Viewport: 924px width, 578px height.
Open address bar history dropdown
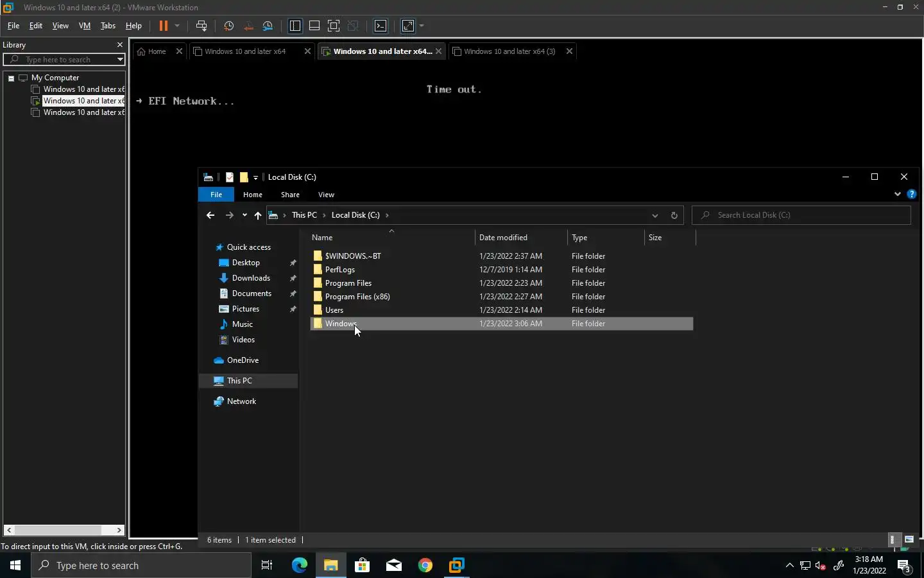pyautogui.click(x=654, y=215)
